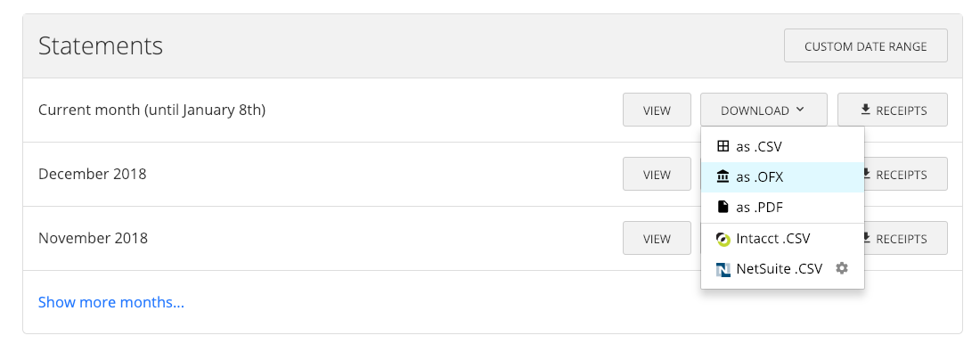
Task: Select NetSuite .CSV export format
Action: [x=770, y=269]
